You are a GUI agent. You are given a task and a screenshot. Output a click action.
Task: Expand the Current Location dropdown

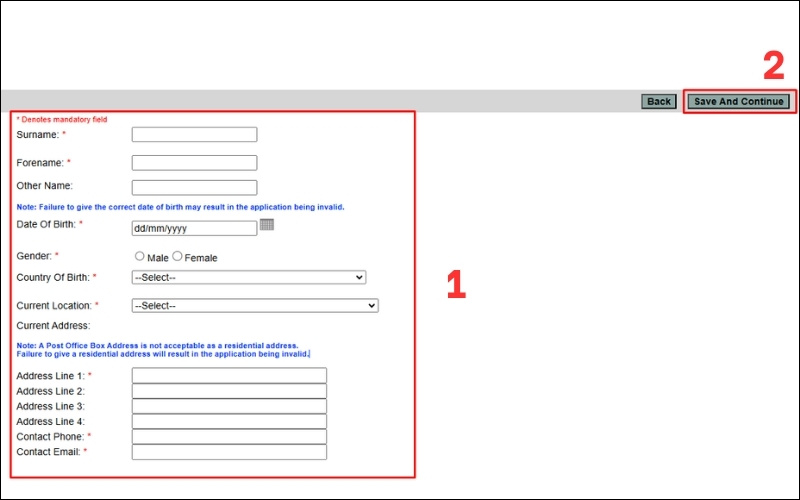255,305
